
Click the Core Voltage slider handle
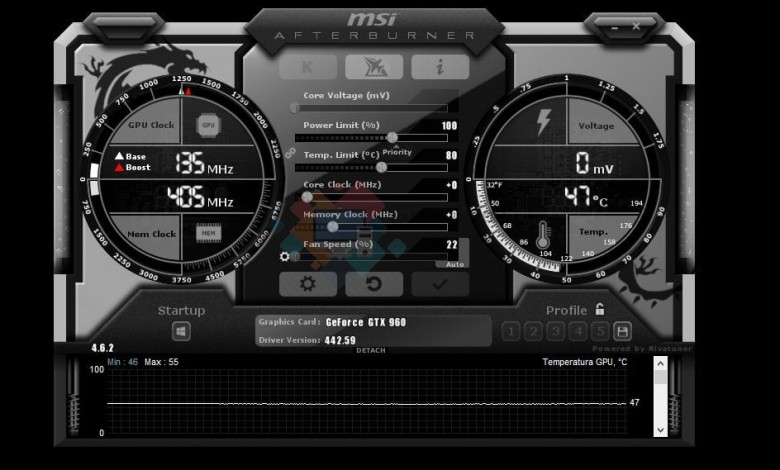[295, 107]
